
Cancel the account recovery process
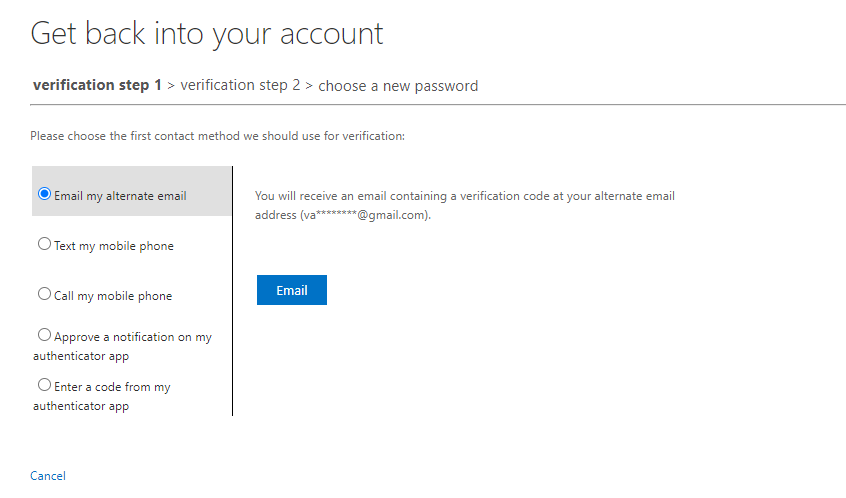click(48, 476)
